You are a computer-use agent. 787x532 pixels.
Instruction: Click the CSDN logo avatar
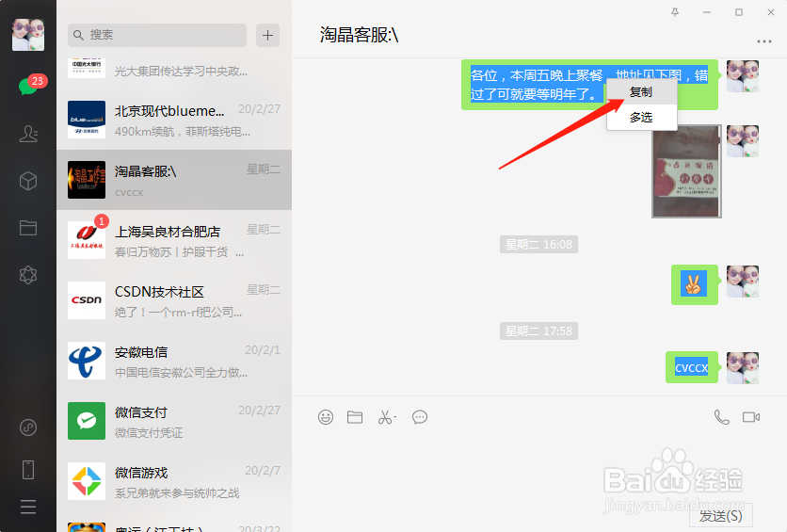pyautogui.click(x=87, y=300)
